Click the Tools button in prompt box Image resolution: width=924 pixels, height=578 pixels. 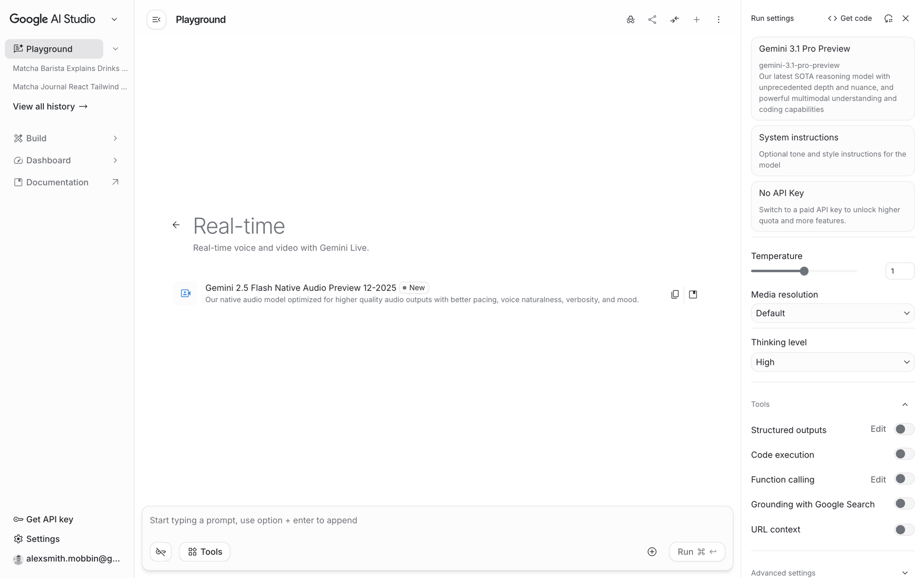pos(205,552)
